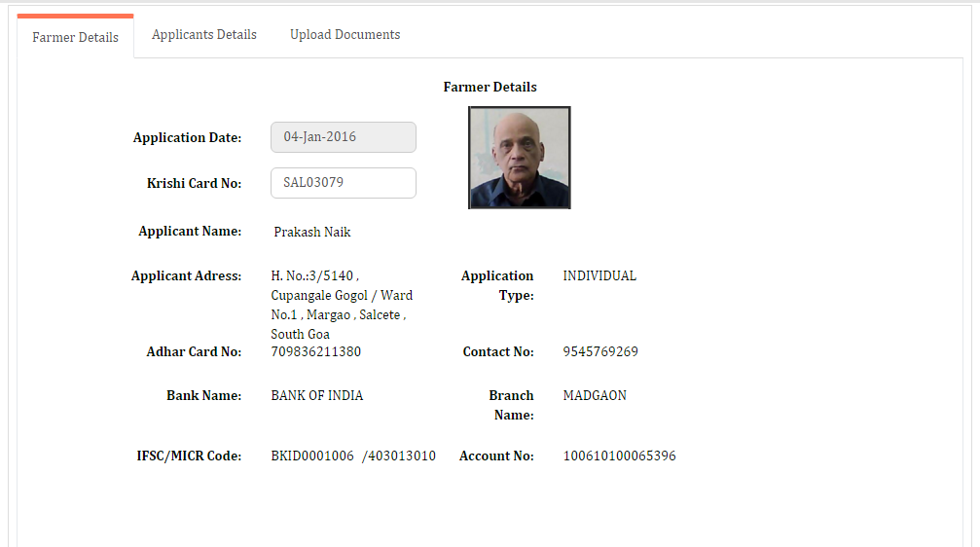Click the Applicant Name label

tap(190, 231)
